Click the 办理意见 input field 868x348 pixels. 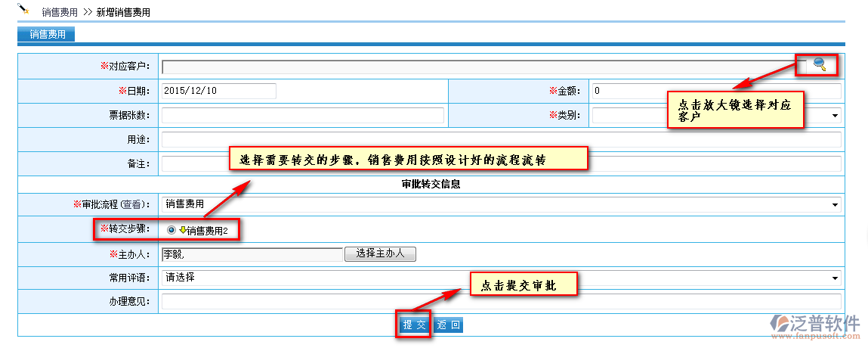click(x=501, y=301)
